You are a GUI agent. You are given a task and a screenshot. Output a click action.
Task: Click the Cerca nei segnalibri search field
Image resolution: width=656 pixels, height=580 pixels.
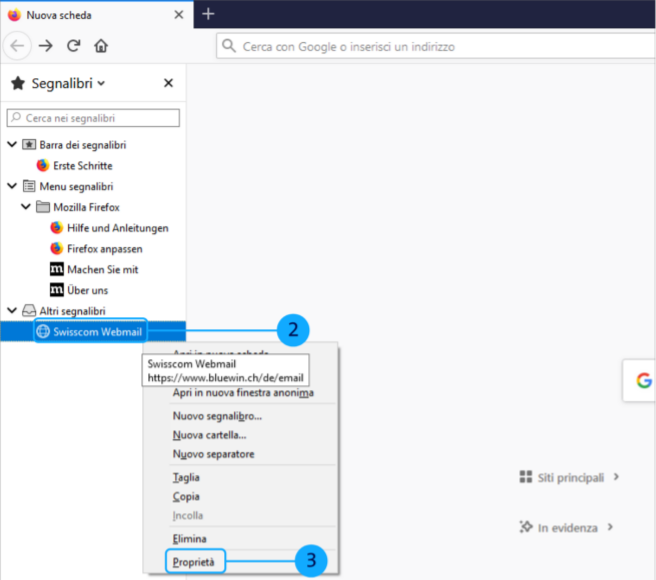click(x=93, y=118)
